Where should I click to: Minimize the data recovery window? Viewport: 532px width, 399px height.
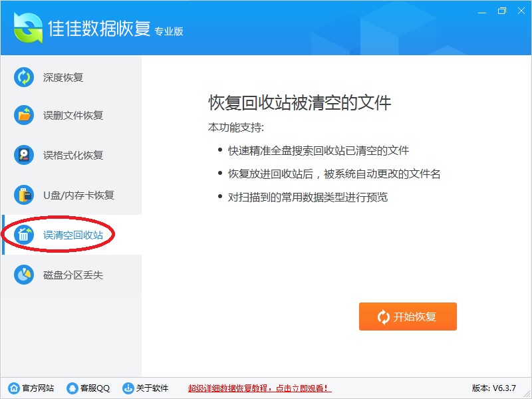[481, 11]
